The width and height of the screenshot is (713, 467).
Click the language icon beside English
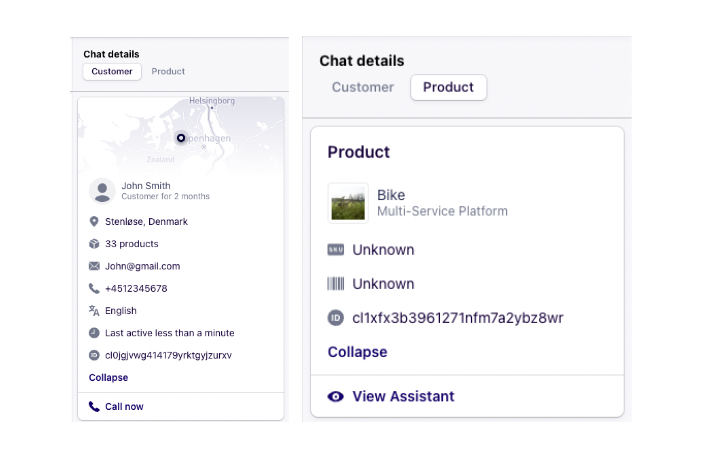(94, 311)
